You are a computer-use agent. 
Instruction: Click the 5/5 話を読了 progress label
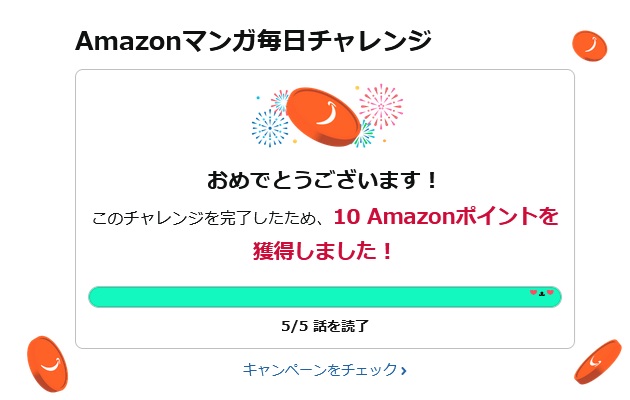coord(325,325)
